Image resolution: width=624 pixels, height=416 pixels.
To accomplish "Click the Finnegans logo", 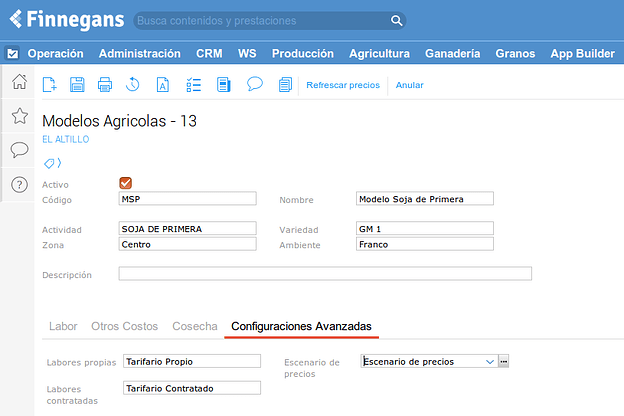I will tap(67, 20).
